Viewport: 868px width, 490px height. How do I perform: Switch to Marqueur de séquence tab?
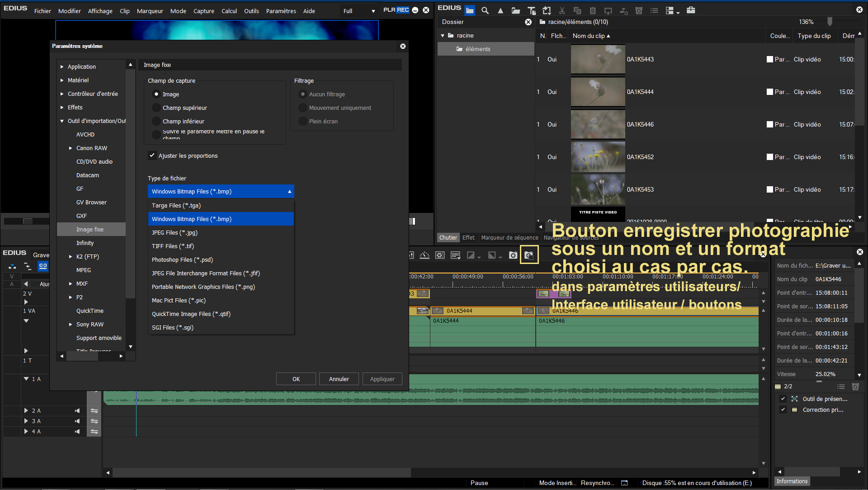coord(509,237)
